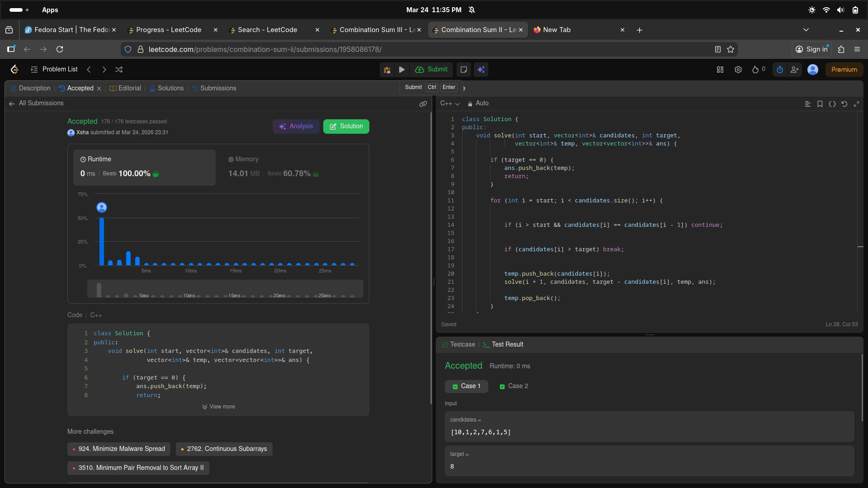This screenshot has width=868, height=488.
Task: Expand the code with View more
Action: click(x=218, y=407)
